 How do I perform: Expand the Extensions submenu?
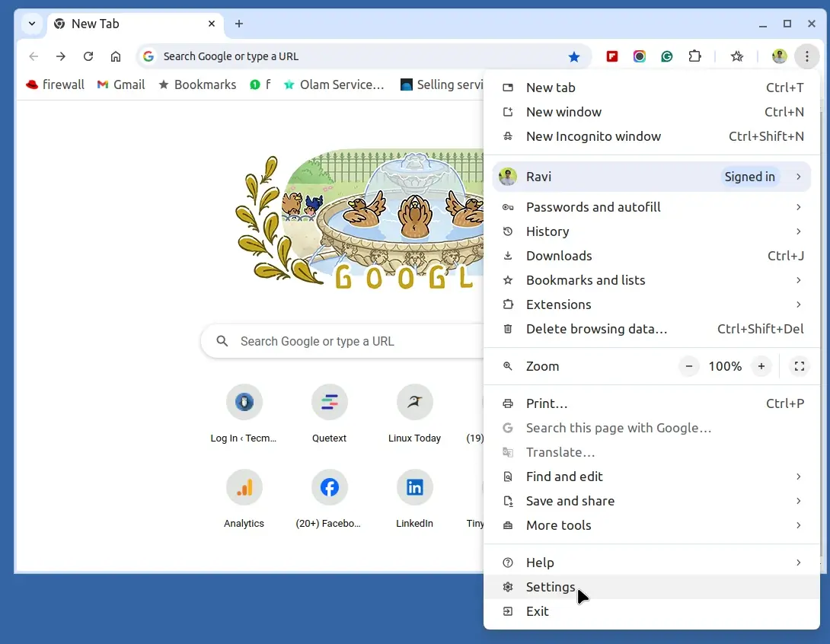click(652, 304)
